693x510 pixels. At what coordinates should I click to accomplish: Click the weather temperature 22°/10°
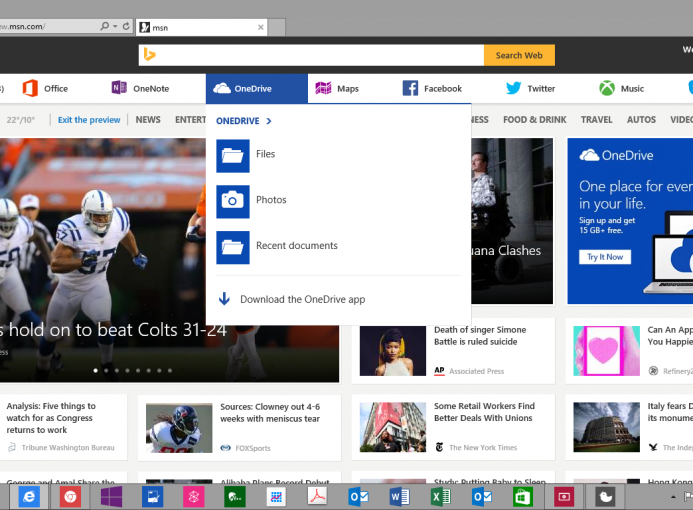click(21, 120)
